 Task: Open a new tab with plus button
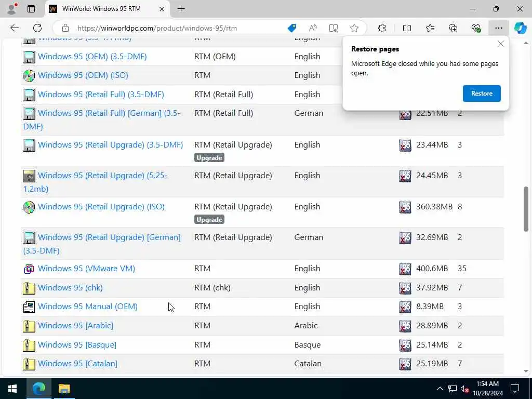pos(181,9)
